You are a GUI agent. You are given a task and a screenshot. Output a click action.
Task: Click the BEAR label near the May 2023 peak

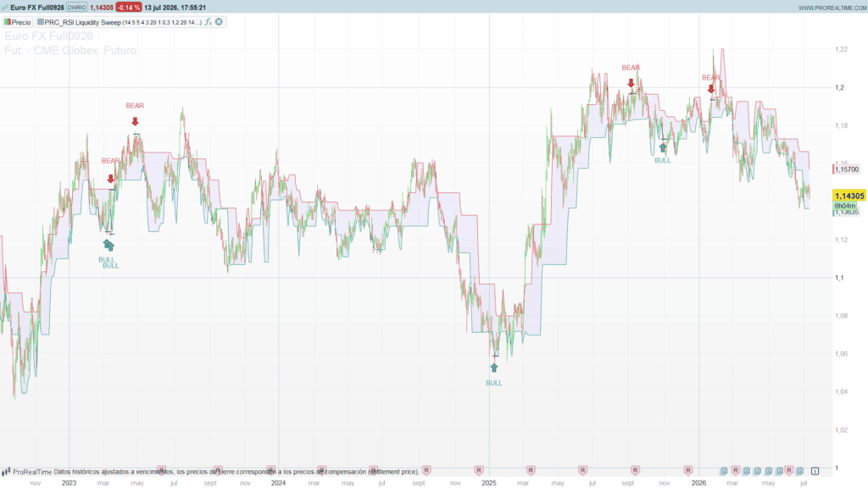(135, 106)
